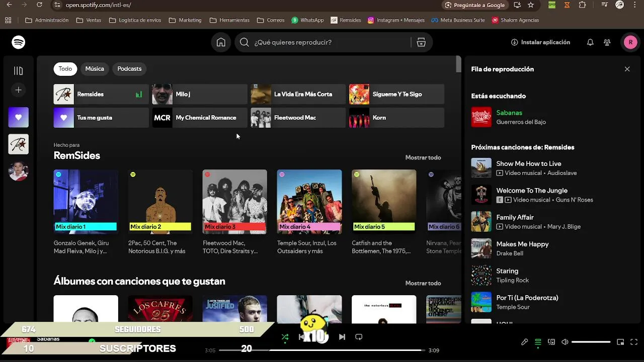
Task: Open the Justified album cover
Action: 235,309
